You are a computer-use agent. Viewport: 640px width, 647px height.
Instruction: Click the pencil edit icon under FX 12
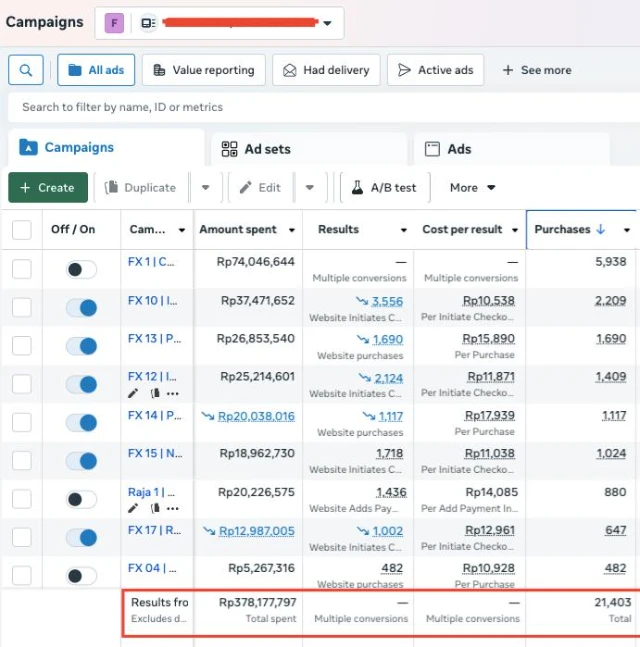[x=133, y=393]
